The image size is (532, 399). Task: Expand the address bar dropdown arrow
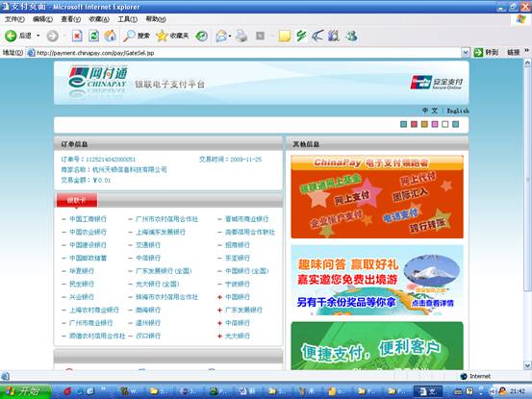click(466, 53)
